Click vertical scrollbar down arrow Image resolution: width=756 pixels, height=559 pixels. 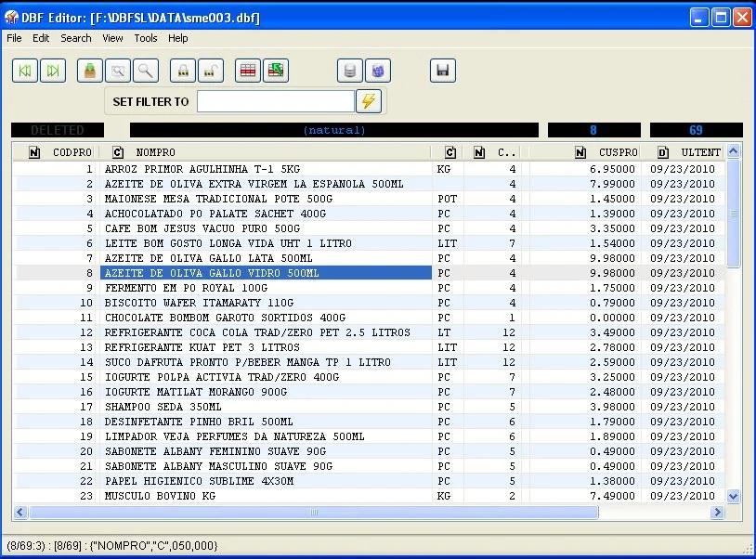click(x=733, y=497)
